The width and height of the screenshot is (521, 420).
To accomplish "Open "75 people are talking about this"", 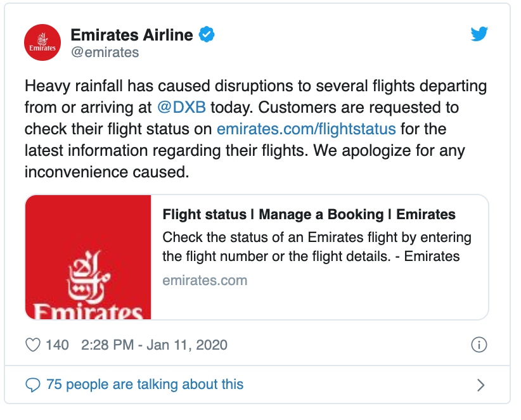I will pyautogui.click(x=145, y=385).
